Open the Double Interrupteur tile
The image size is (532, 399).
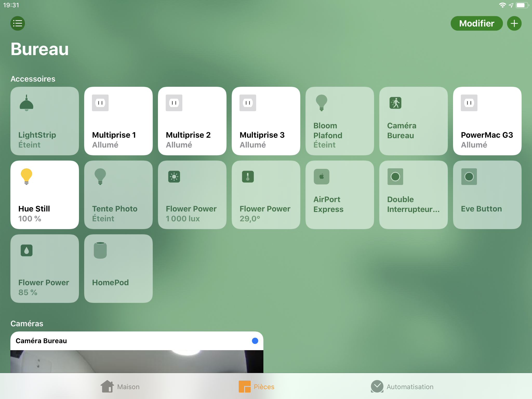pos(414,195)
